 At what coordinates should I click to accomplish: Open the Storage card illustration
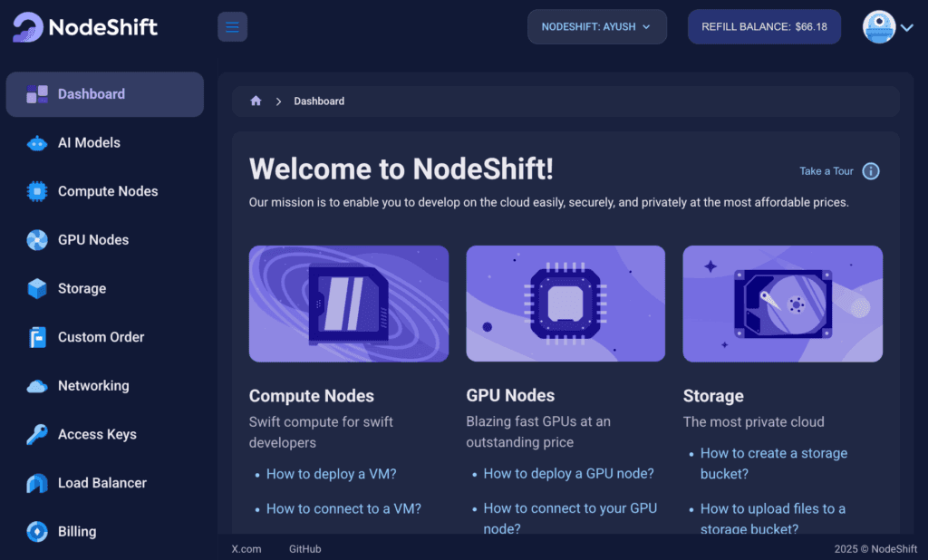coord(782,304)
